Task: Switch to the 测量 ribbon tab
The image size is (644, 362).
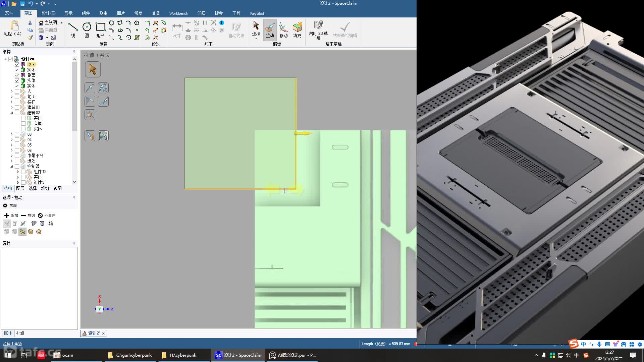Action: [103, 13]
